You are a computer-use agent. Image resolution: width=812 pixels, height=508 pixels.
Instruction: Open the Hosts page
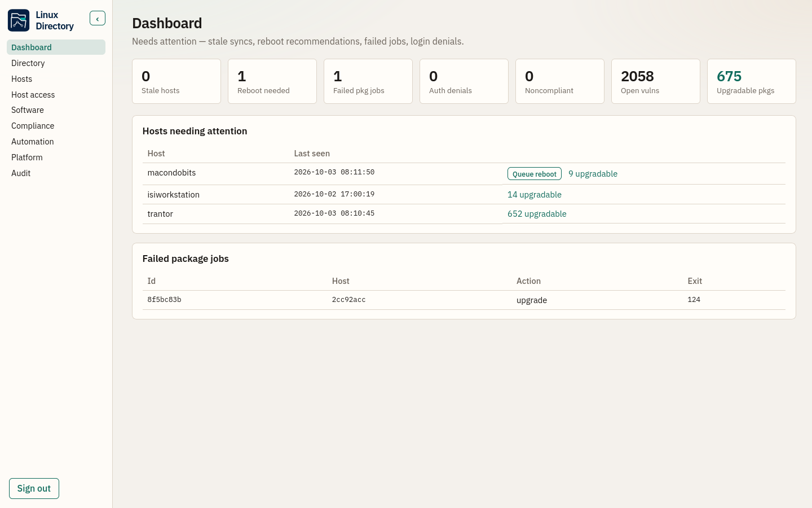point(56,79)
